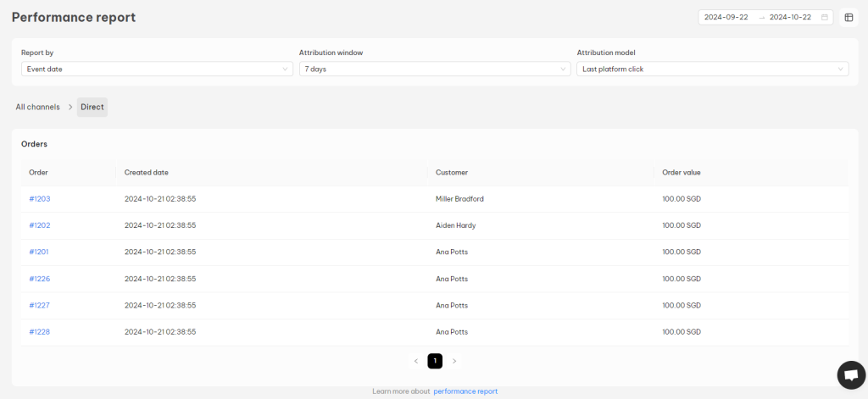Click the Attribution model label

click(x=606, y=53)
